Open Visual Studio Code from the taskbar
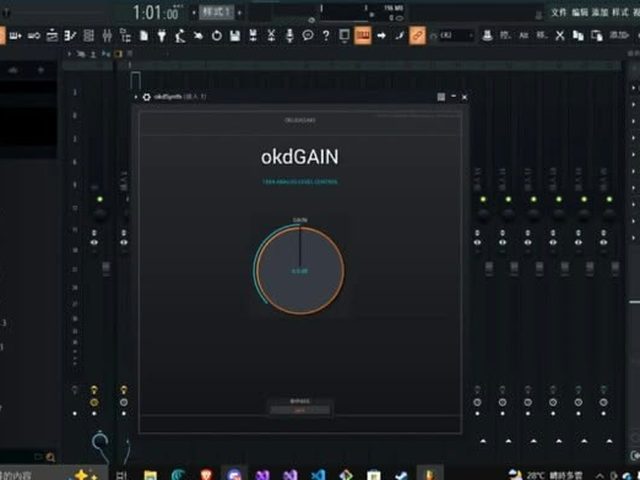 click(x=318, y=475)
